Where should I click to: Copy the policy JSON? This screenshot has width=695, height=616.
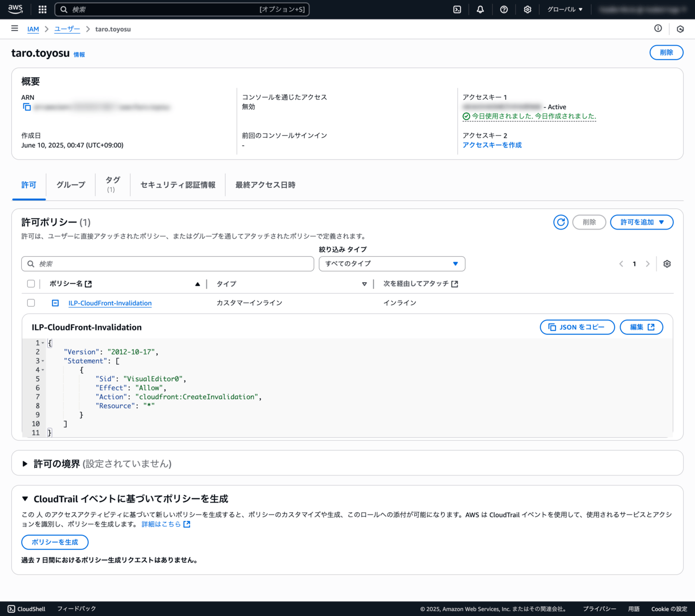click(x=577, y=327)
